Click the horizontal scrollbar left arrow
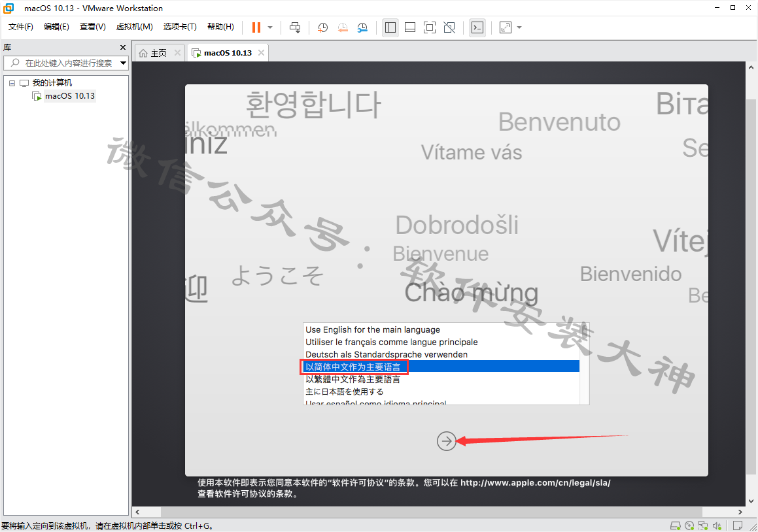 pyautogui.click(x=138, y=512)
